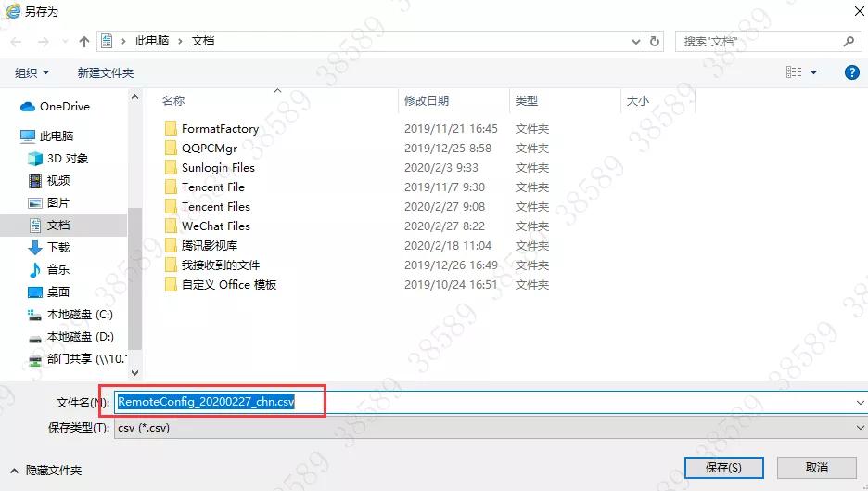
Task: Open 3D 对象 in sidebar
Action: 58,159
